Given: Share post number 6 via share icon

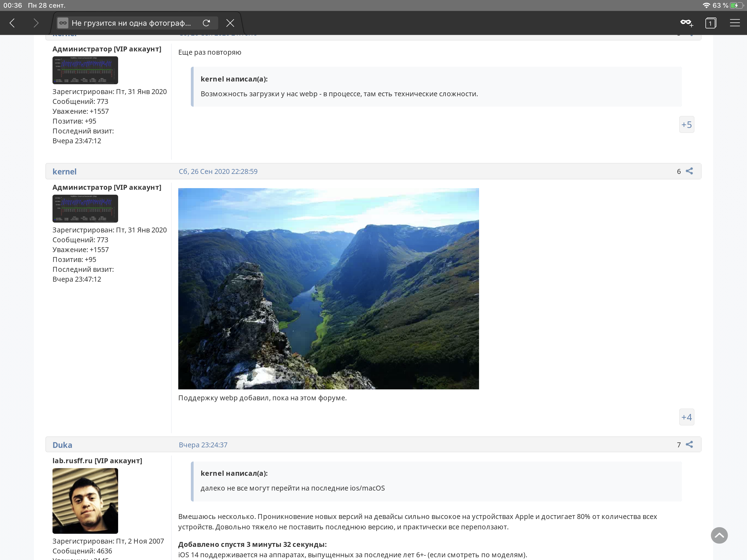Looking at the screenshot, I should click(689, 171).
